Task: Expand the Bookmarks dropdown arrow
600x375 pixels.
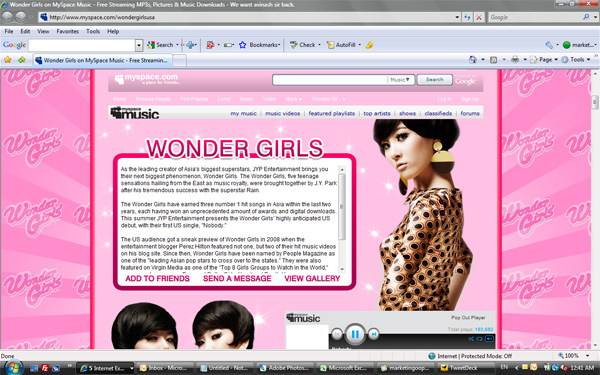Action: [x=279, y=45]
